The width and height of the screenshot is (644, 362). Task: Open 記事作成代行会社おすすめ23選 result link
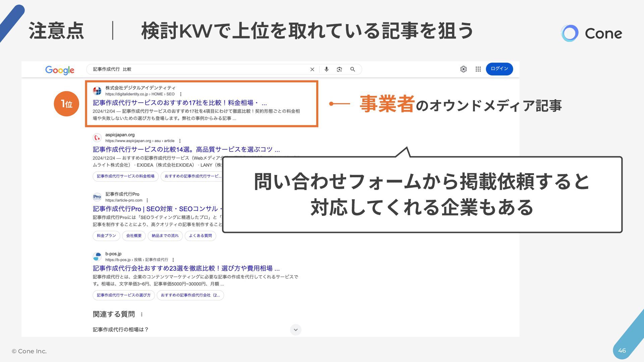coord(186,268)
